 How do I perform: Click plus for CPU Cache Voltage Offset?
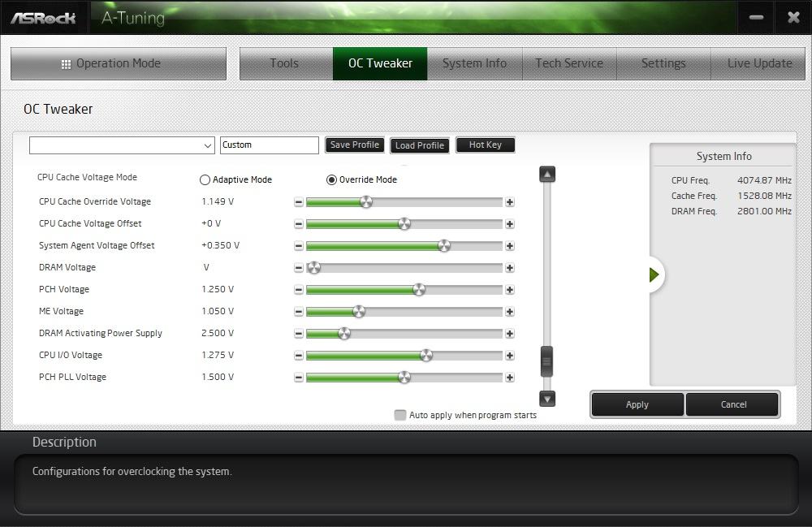510,224
